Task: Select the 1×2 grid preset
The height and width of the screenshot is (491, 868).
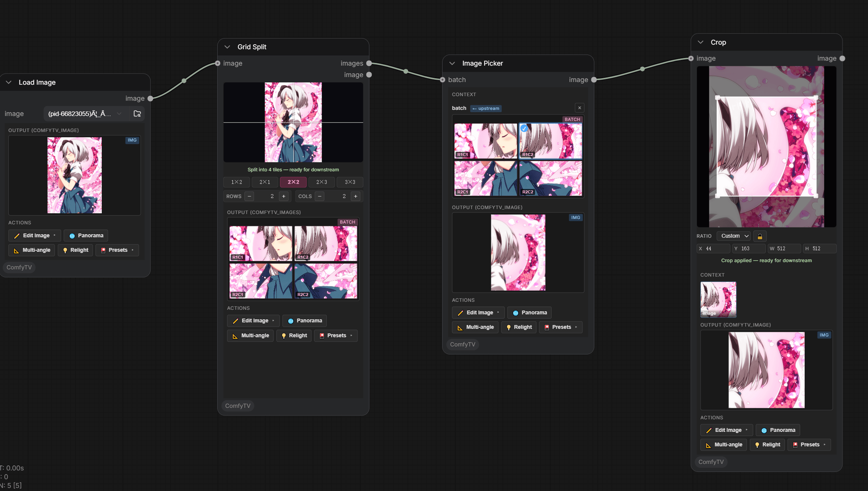Action: 237,182
